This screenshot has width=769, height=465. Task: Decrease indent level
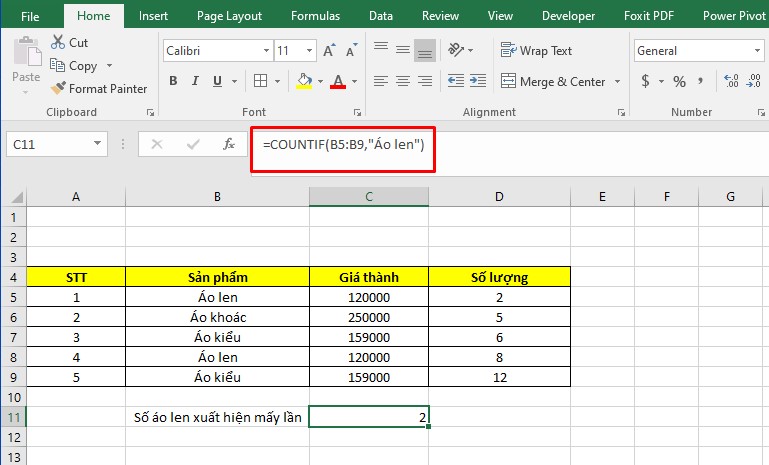[x=456, y=80]
